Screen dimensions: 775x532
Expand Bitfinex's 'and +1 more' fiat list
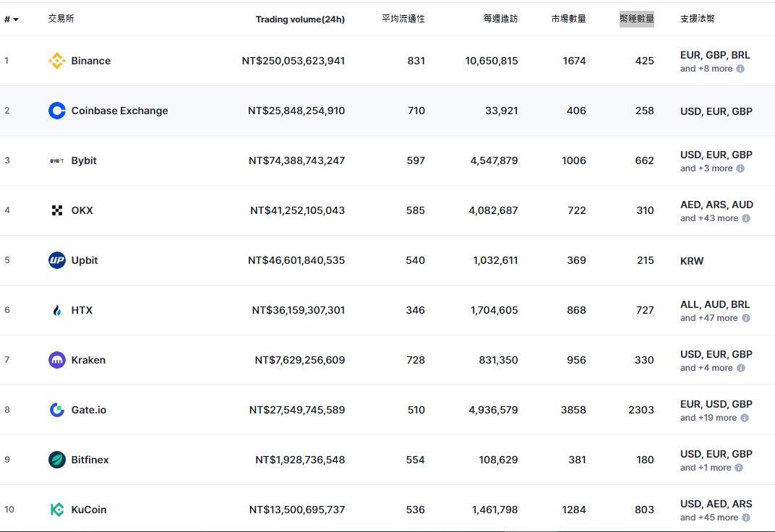coord(706,468)
